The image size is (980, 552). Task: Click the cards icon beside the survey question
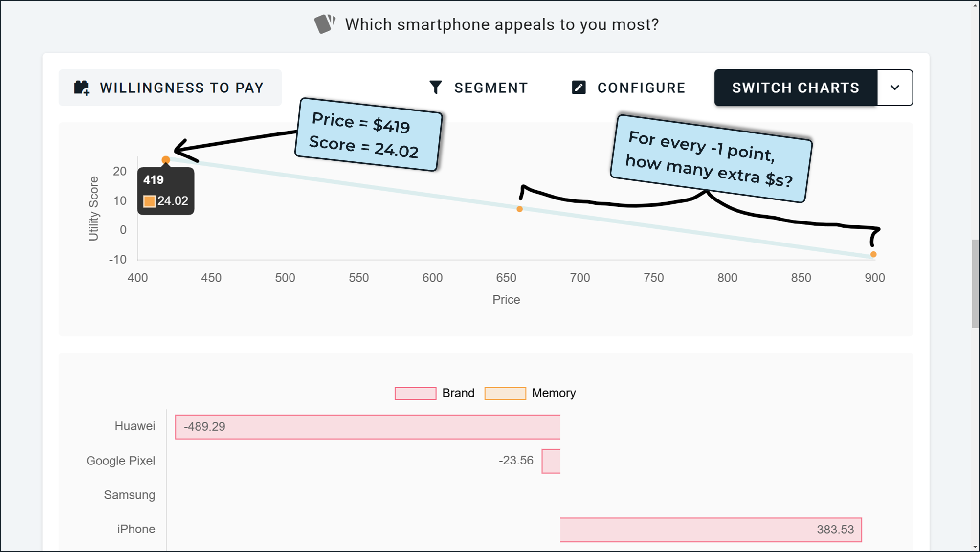(324, 23)
